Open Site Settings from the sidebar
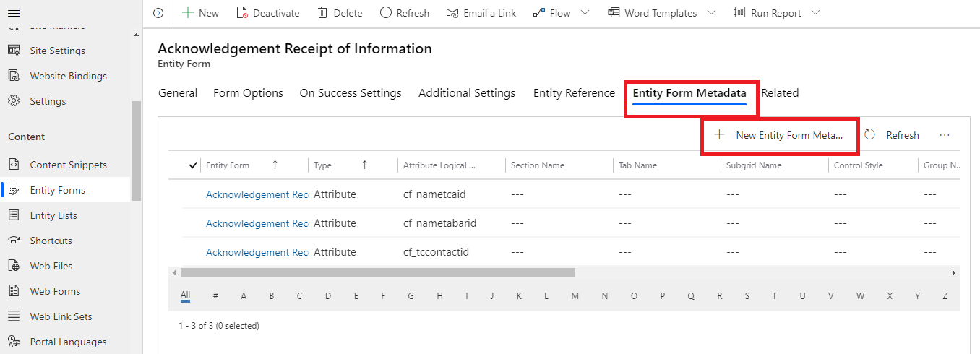 pos(57,51)
